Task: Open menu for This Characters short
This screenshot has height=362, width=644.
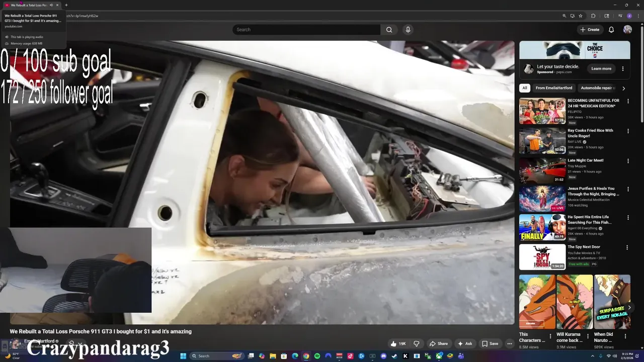Action: tap(550, 336)
